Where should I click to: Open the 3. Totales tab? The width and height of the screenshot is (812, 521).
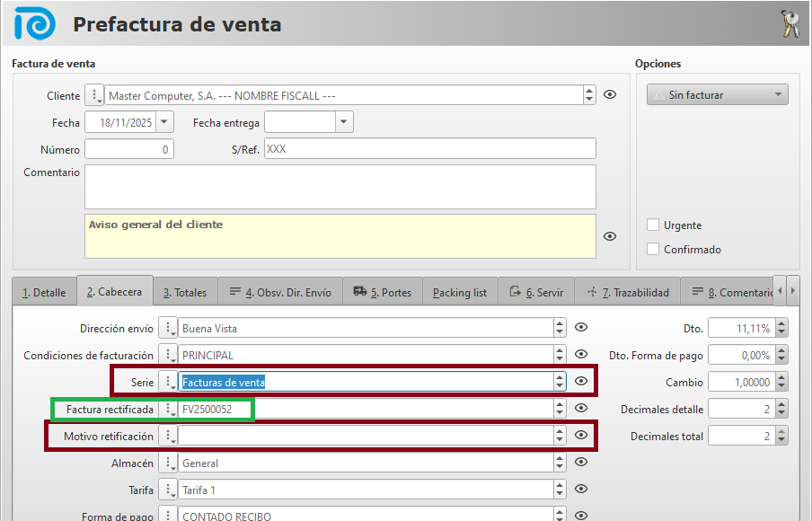185,293
